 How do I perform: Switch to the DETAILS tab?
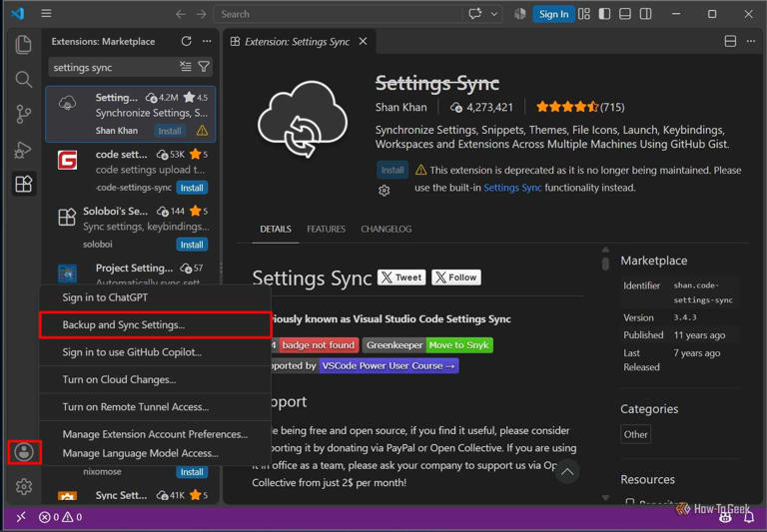[x=276, y=229]
